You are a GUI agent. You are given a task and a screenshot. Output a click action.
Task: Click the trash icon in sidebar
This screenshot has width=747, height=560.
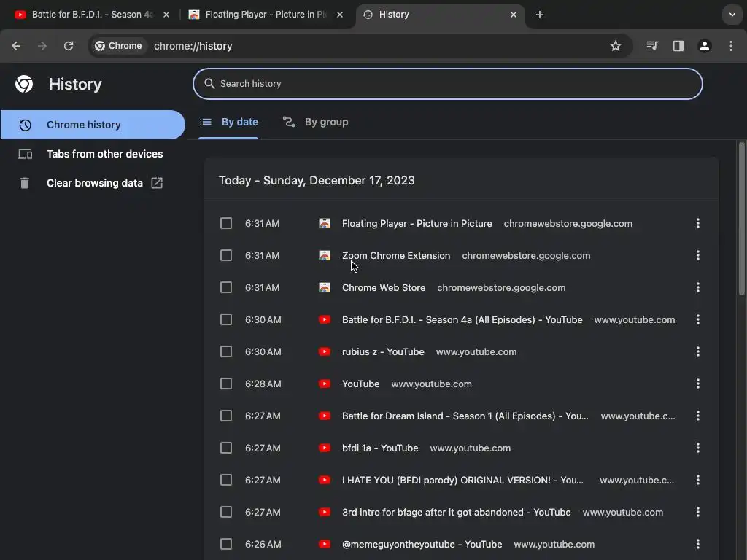(x=25, y=183)
